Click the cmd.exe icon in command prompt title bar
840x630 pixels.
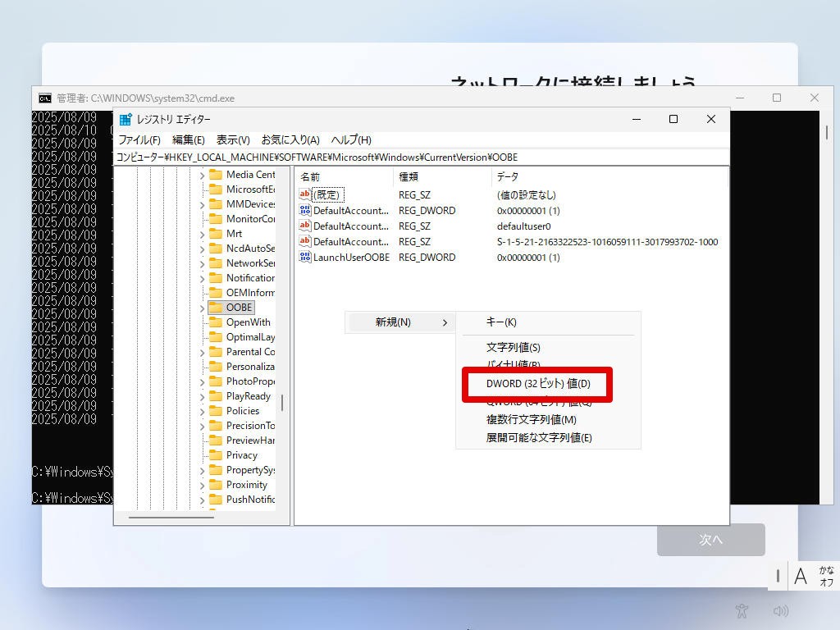(45, 98)
